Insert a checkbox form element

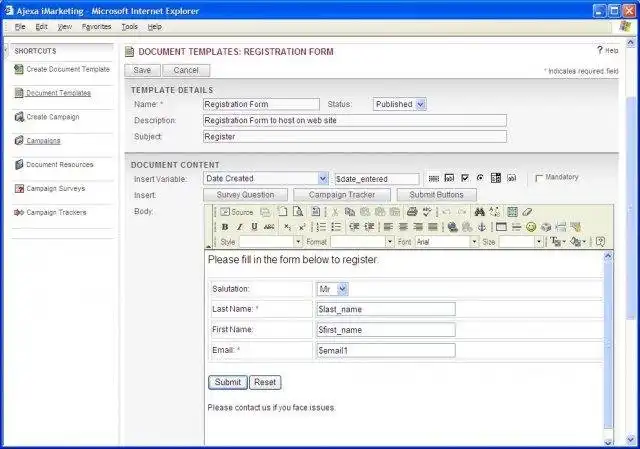[x=465, y=178]
